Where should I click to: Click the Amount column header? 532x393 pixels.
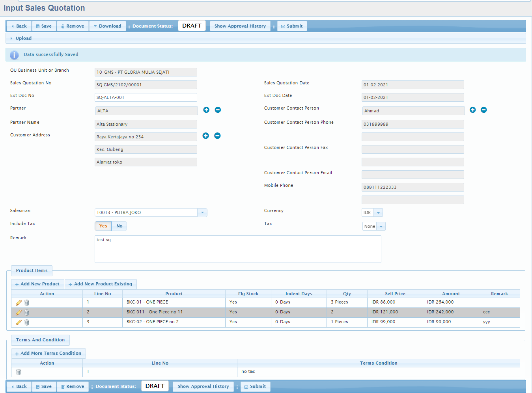(451, 294)
